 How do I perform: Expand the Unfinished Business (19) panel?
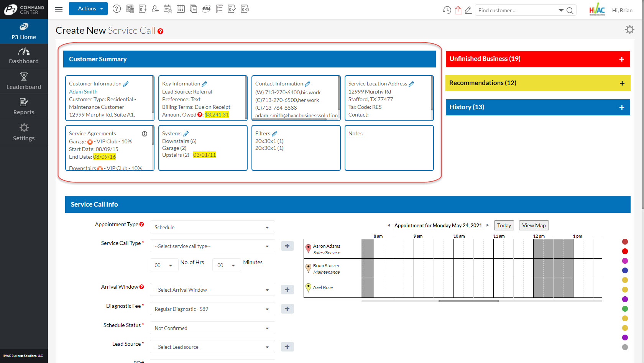pos(621,59)
